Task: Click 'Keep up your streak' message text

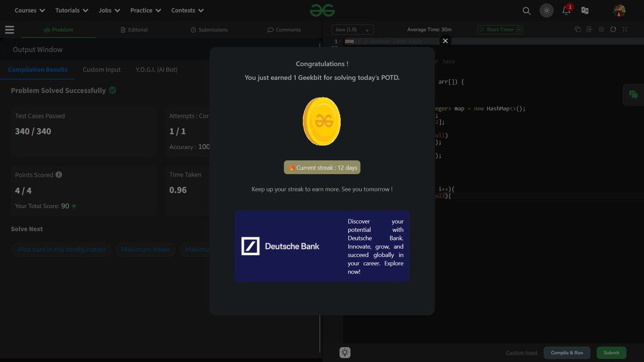Action: click(322, 189)
